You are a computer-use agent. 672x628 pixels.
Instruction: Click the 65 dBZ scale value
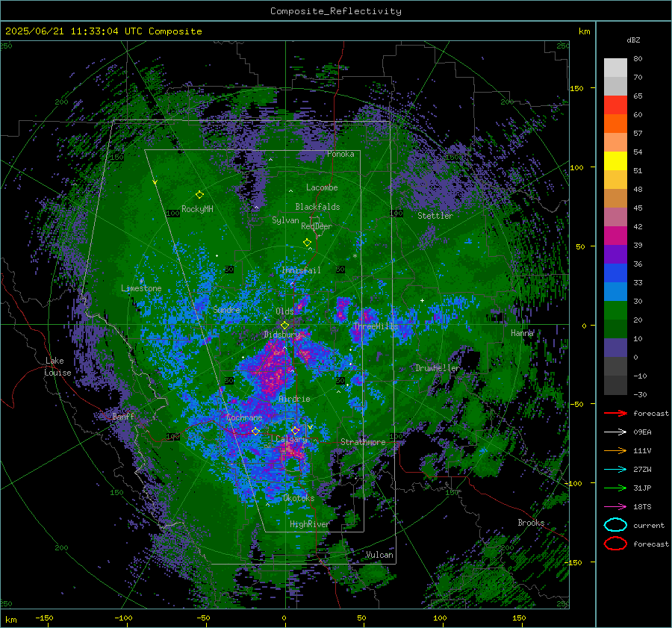638,96
